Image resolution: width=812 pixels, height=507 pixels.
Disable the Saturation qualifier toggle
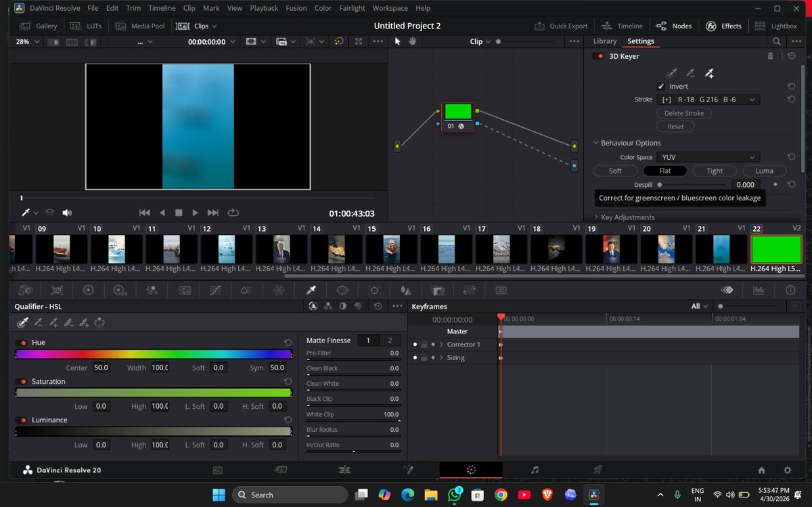[21, 382]
